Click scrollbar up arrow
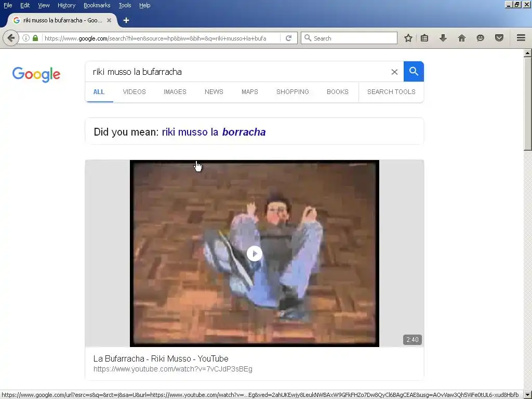This screenshot has height=399, width=532. [528, 53]
